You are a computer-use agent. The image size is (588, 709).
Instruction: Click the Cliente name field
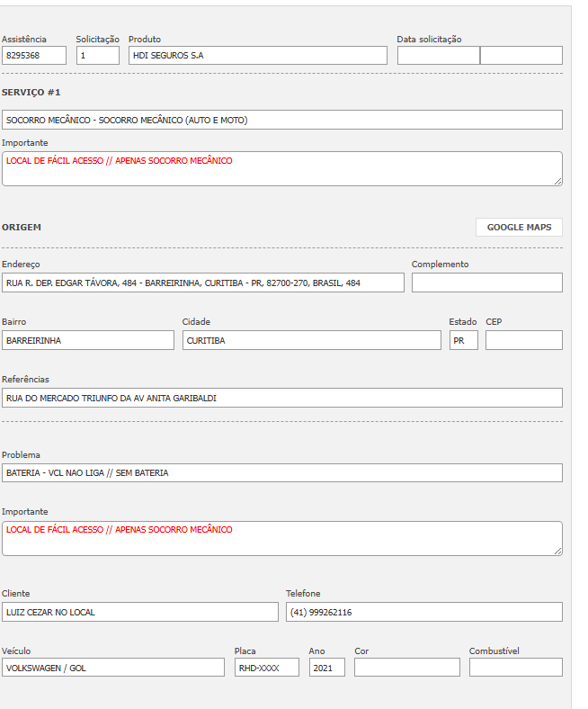tap(140, 612)
